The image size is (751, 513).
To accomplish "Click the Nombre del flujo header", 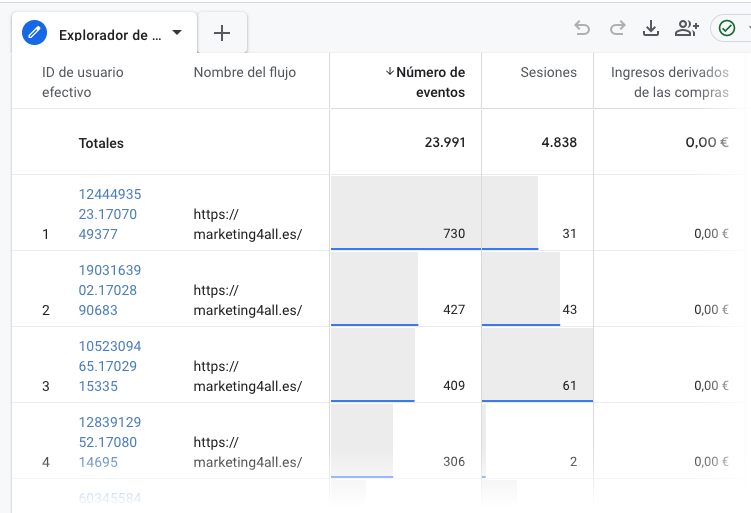I will coord(245,72).
